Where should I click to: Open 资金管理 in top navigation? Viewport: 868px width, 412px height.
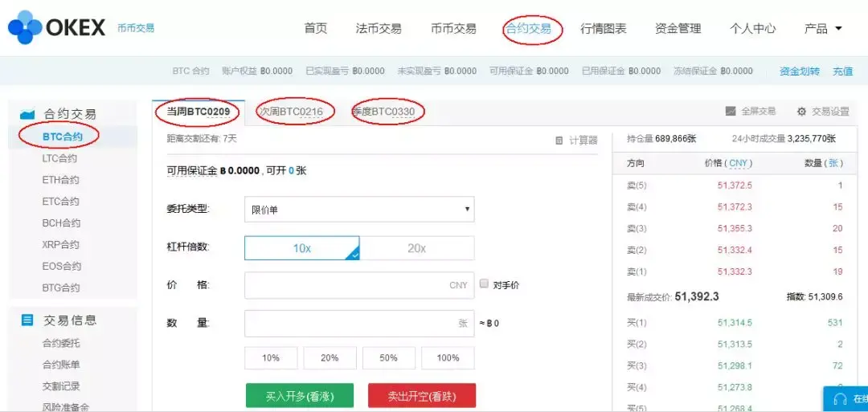pyautogui.click(x=678, y=28)
